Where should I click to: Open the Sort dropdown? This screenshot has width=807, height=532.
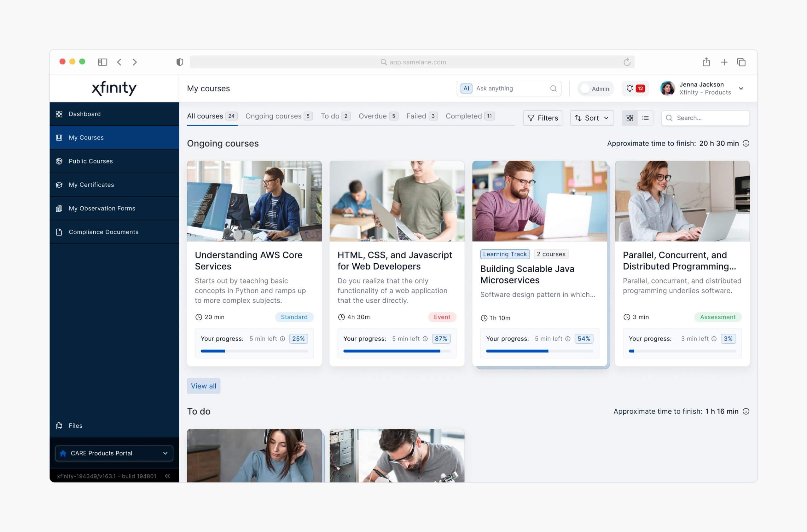pos(592,118)
